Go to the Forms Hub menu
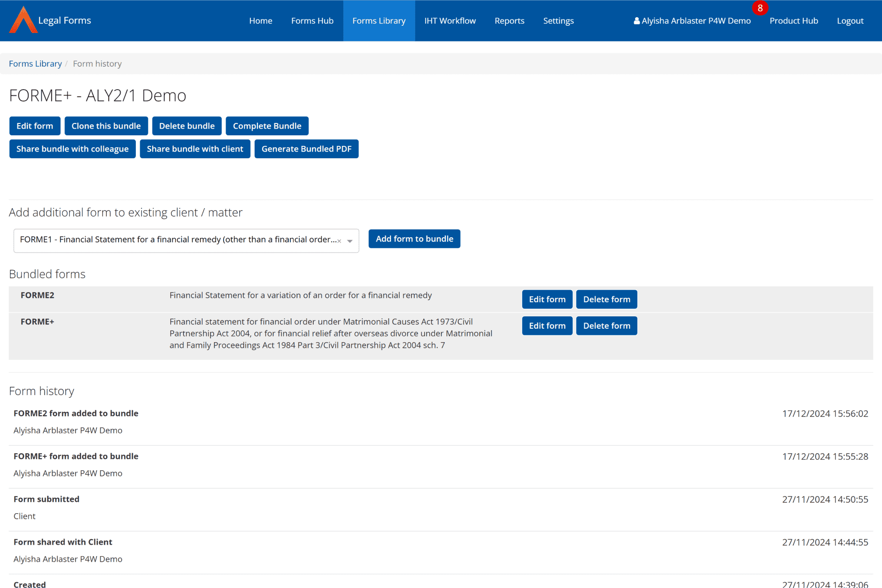Viewport: 882px width, 588px height. [312, 20]
